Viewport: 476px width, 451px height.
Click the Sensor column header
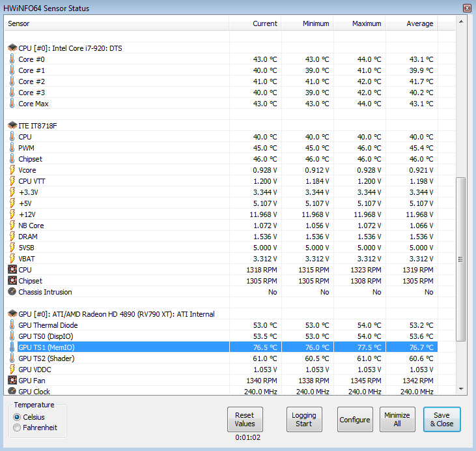[x=117, y=23]
